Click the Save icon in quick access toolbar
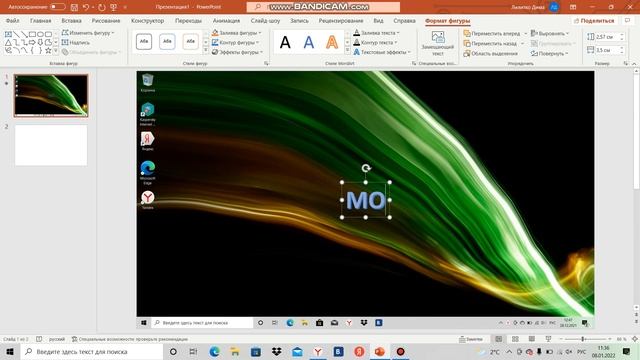This screenshot has height=360, width=640. [74, 7]
